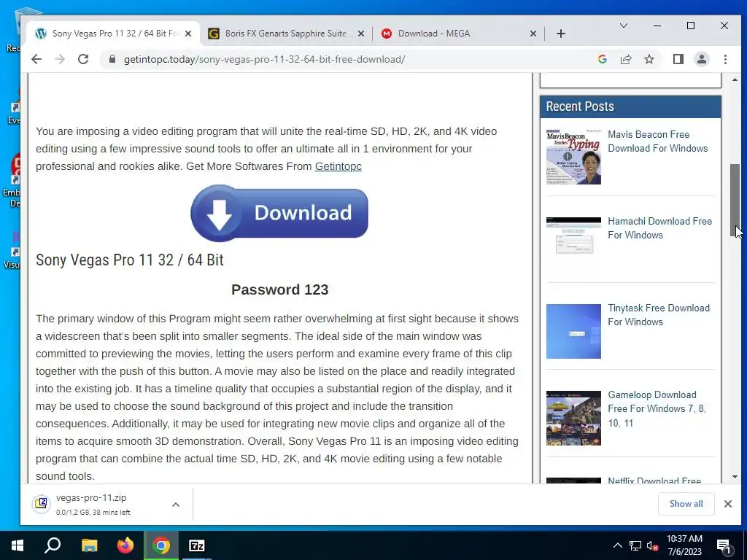This screenshot has height=560, width=747.
Task: Open Windows taskbar search
Action: tap(53, 545)
